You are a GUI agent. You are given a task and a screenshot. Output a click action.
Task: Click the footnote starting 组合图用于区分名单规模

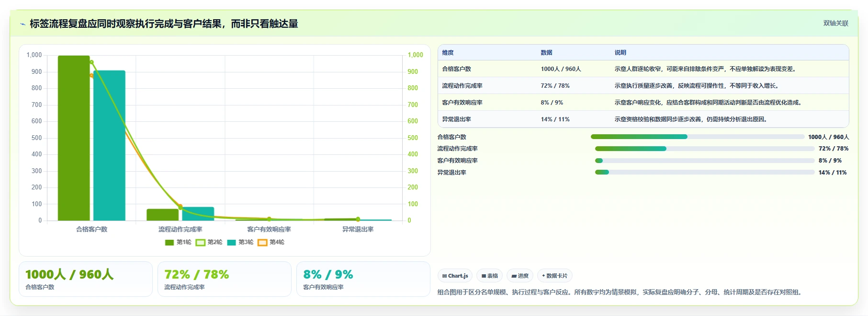[620, 292]
